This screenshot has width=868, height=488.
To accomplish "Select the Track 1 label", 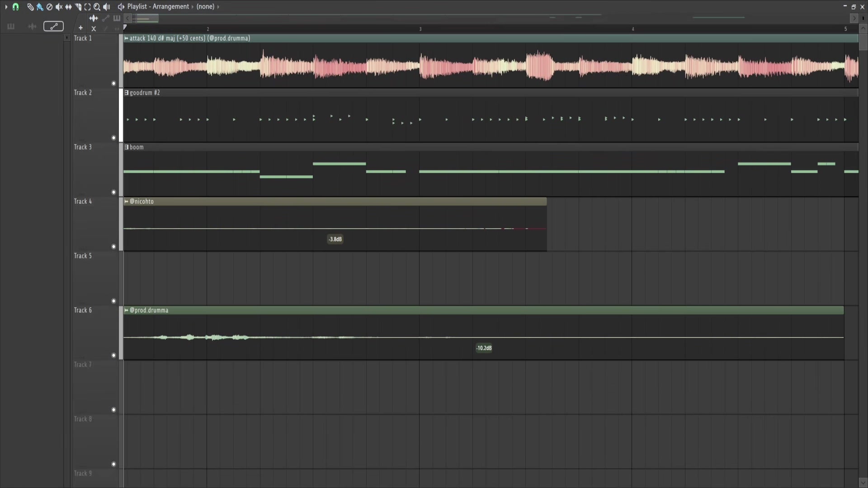I will point(83,38).
